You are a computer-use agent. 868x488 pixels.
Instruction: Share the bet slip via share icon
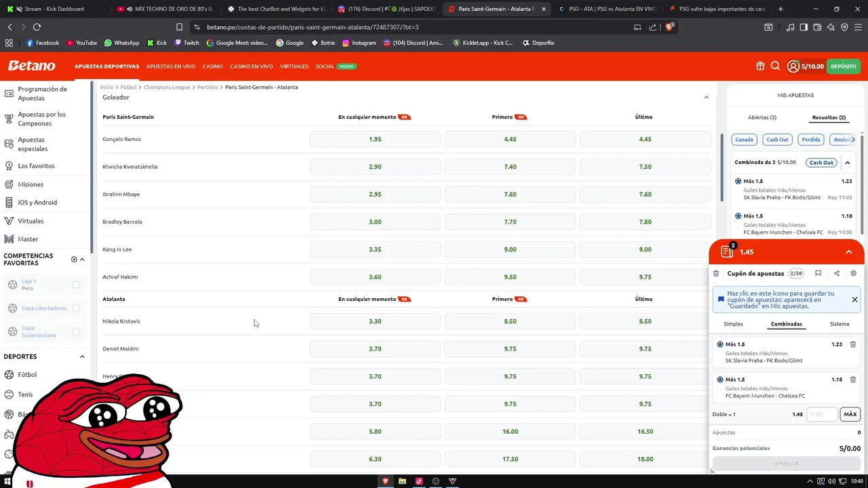coord(836,273)
